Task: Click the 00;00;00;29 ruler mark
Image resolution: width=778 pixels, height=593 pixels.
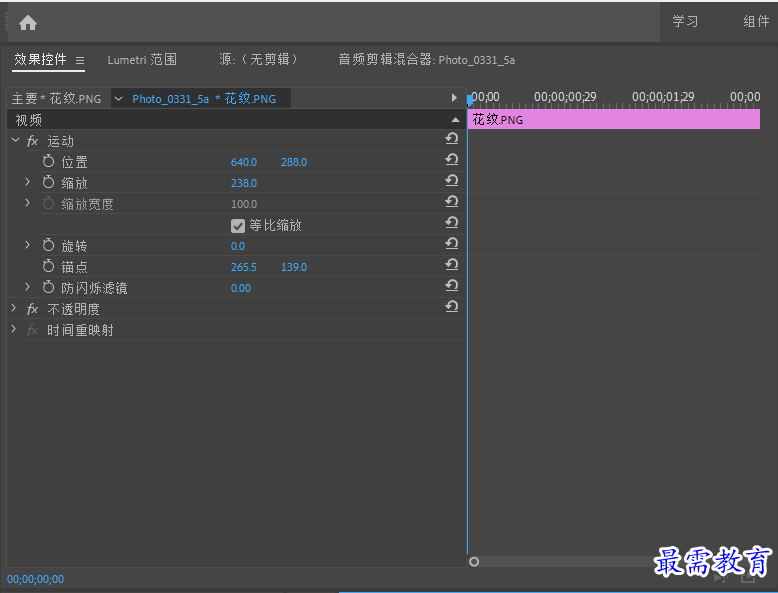Action: pyautogui.click(x=565, y=97)
